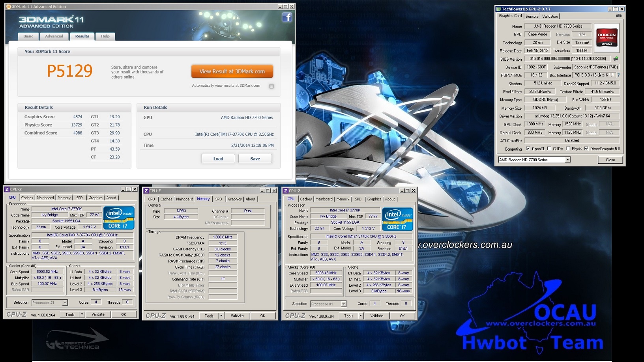
Task: Open the Validation tab in GPU-Z
Action: [x=550, y=16]
